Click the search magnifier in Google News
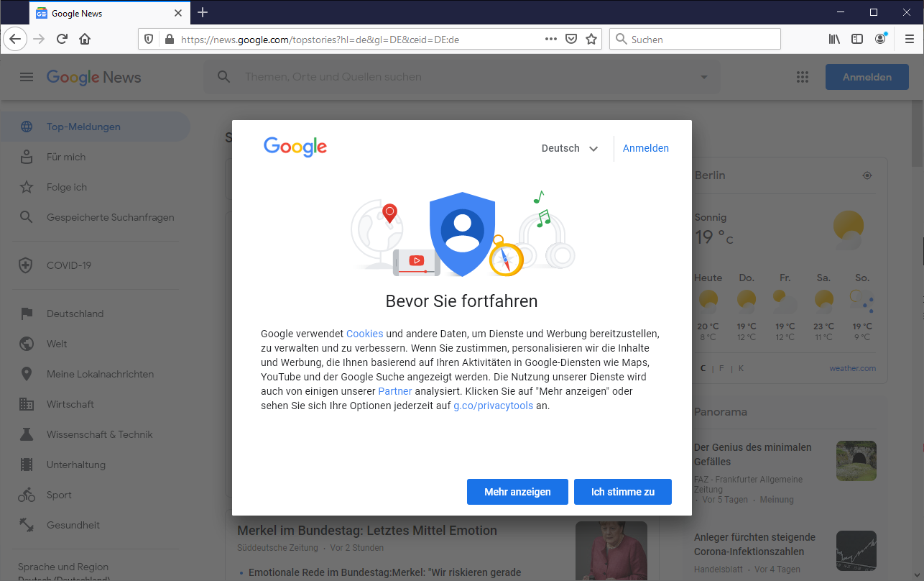Viewport: 924px width, 581px height. (223, 77)
